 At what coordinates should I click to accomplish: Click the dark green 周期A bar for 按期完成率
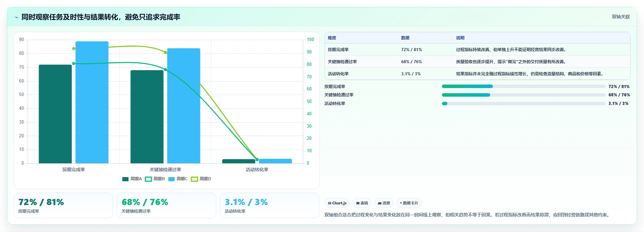tap(55, 114)
